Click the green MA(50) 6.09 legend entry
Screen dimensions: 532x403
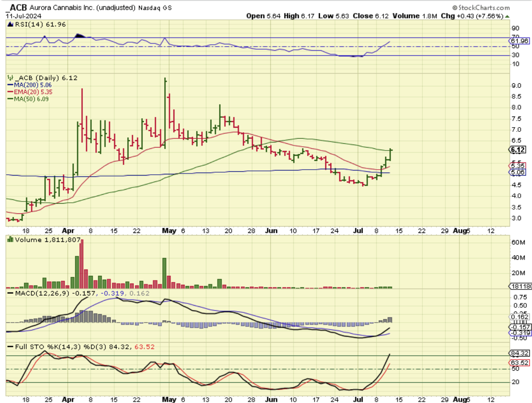click(26, 99)
